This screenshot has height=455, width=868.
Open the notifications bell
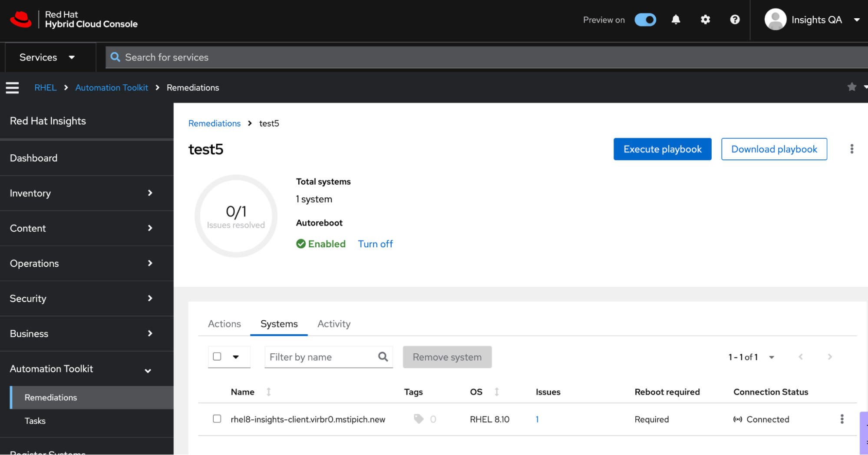click(x=676, y=20)
